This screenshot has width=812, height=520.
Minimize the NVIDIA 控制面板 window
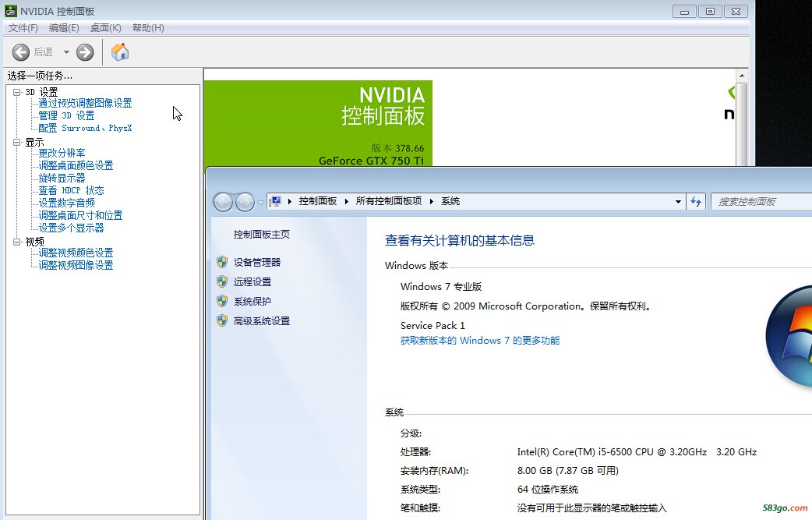(x=684, y=11)
